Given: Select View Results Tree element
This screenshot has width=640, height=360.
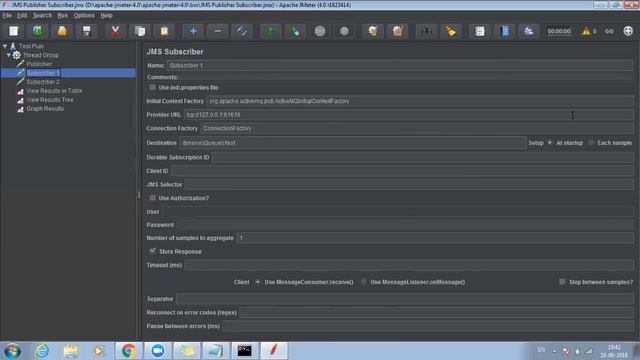Looking at the screenshot, I should click(50, 100).
